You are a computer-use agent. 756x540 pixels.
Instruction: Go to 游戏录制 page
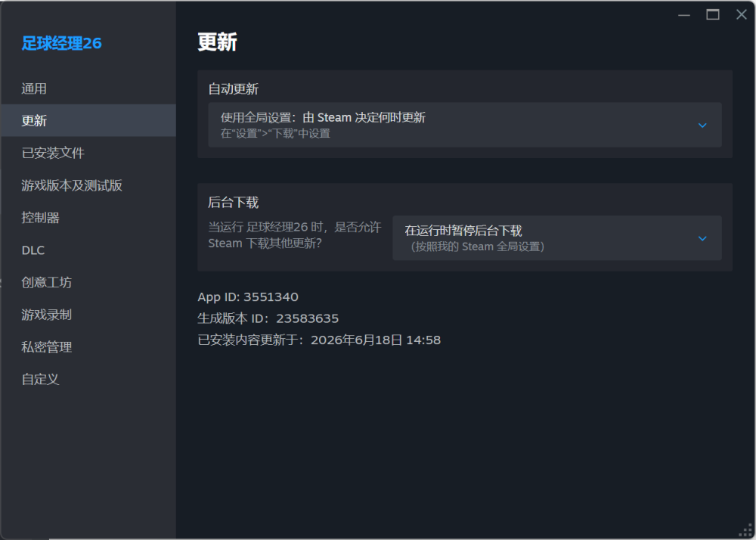pos(88,315)
